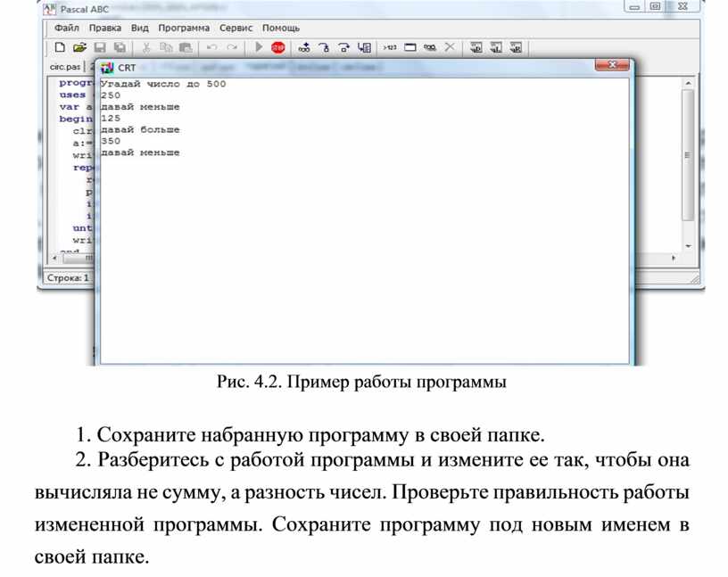
Task: Click the New file icon in the toolbar
Action: (x=60, y=47)
